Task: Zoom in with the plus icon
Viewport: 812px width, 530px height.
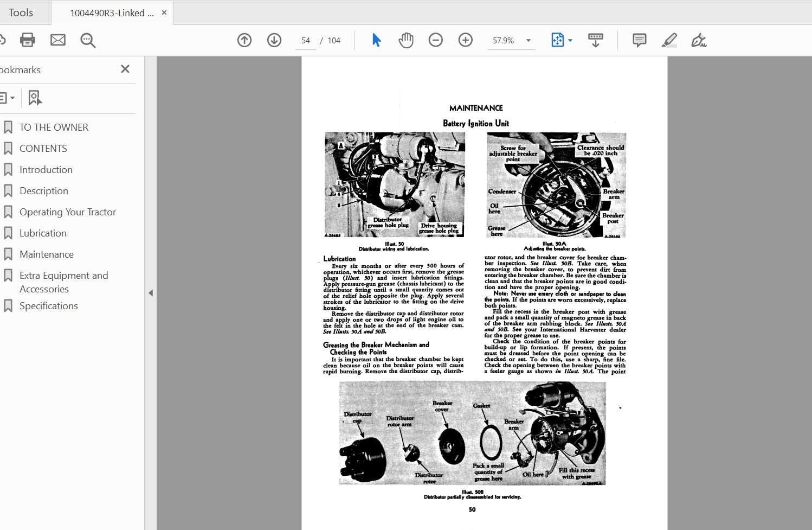Action: pos(466,40)
